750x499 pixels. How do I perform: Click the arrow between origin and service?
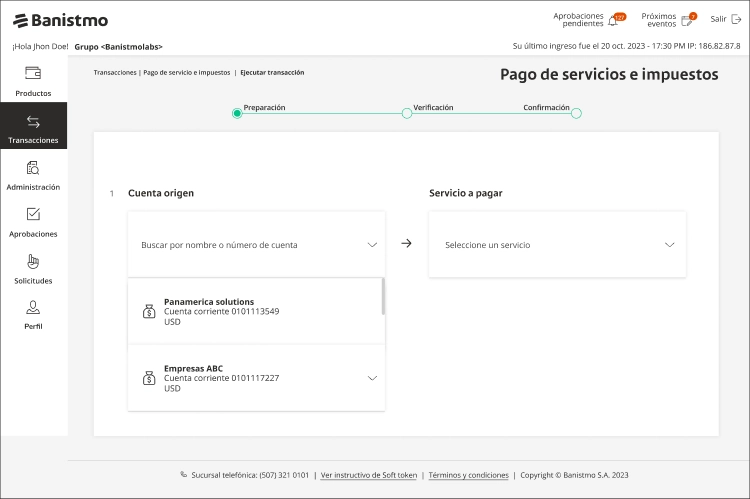click(x=406, y=244)
